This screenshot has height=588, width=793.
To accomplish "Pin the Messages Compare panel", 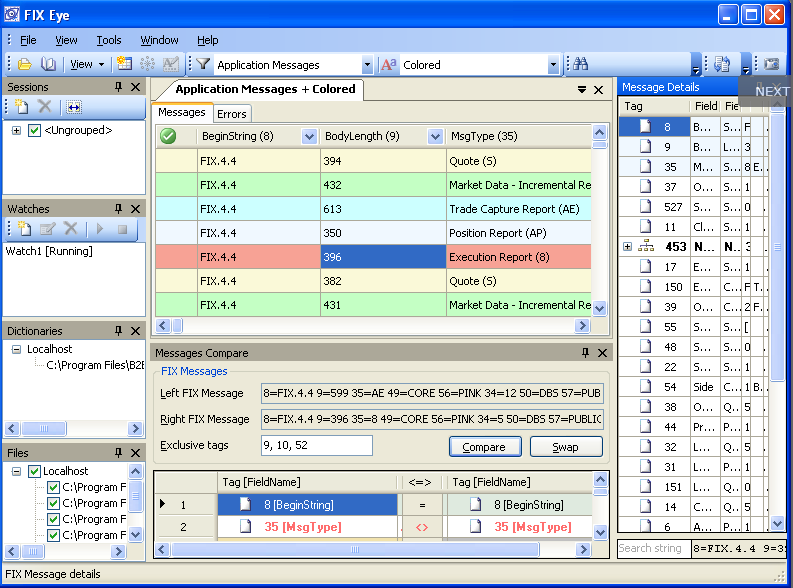I will [x=585, y=353].
